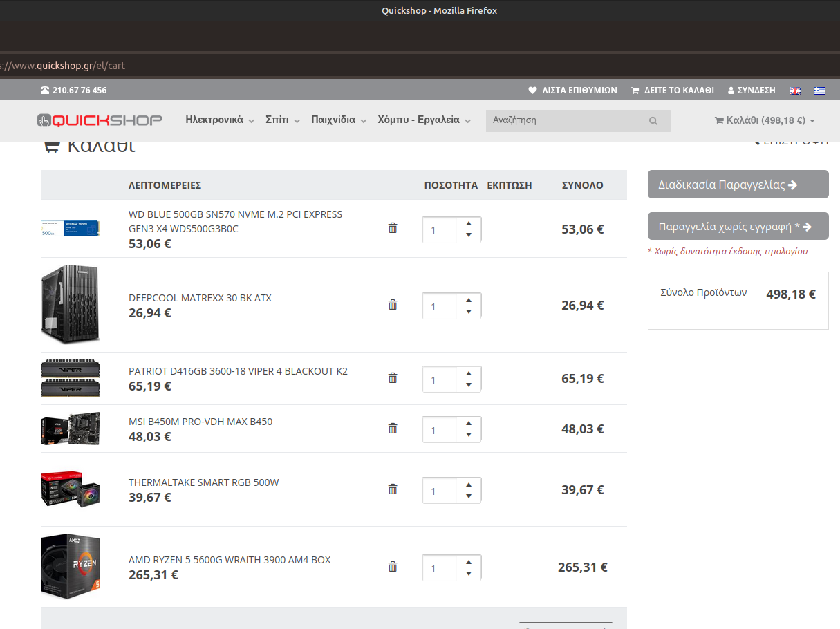The height and width of the screenshot is (629, 840).
Task: Open DEEPCOOL MATREXX 30 BK ATX link
Action: [200, 298]
